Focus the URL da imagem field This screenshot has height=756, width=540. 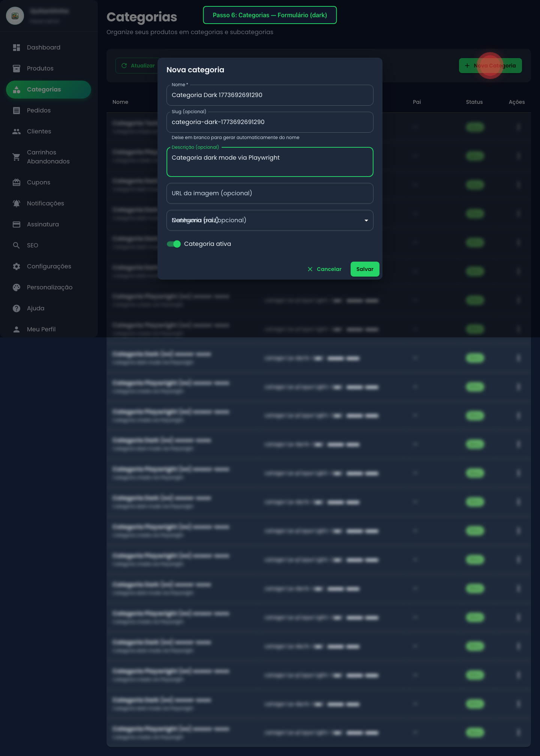pyautogui.click(x=270, y=193)
